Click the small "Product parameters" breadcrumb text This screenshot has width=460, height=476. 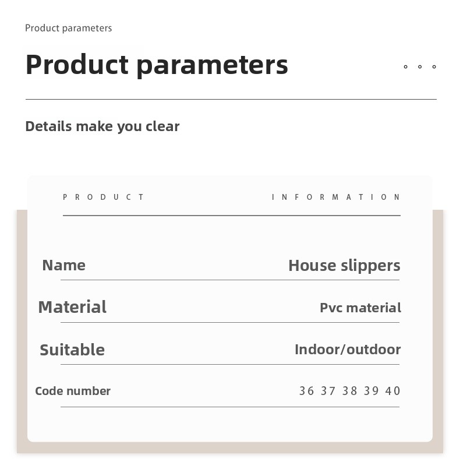68,28
